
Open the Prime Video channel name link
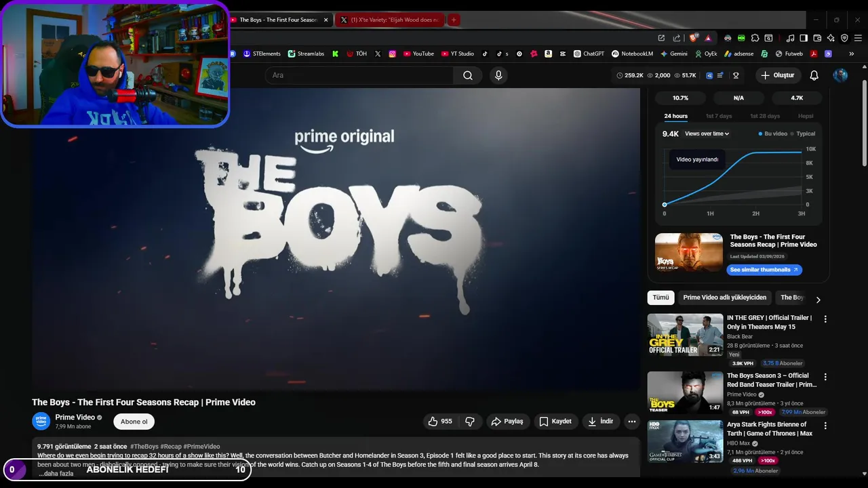click(75, 418)
